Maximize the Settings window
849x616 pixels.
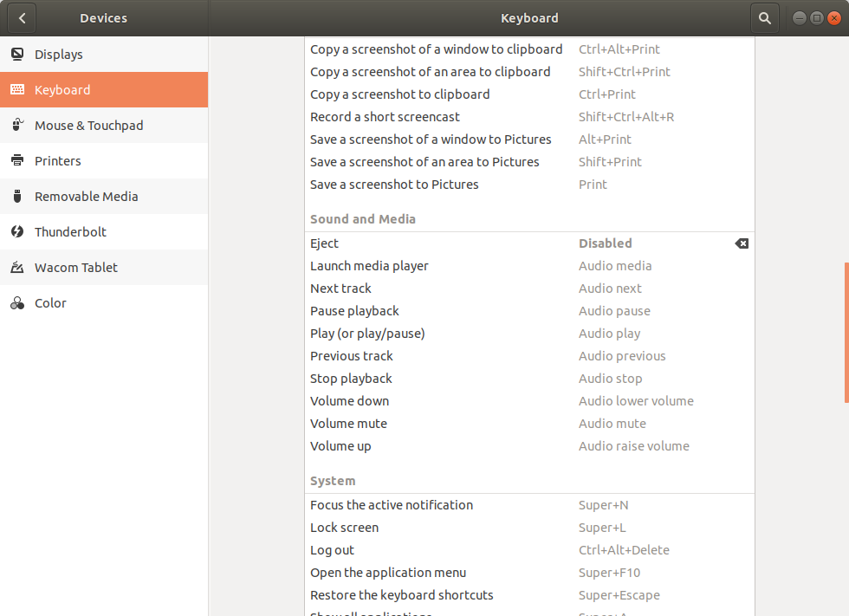[x=816, y=17]
